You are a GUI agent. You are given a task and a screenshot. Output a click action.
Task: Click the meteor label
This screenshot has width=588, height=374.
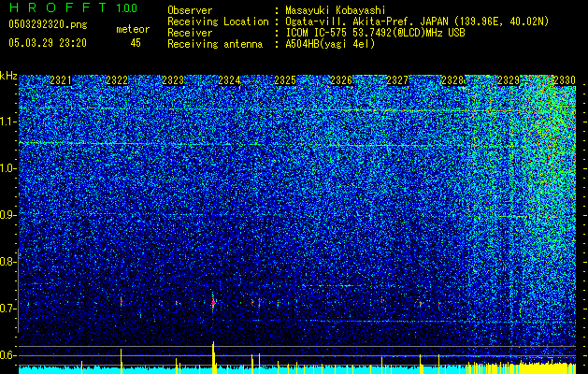coord(133,29)
